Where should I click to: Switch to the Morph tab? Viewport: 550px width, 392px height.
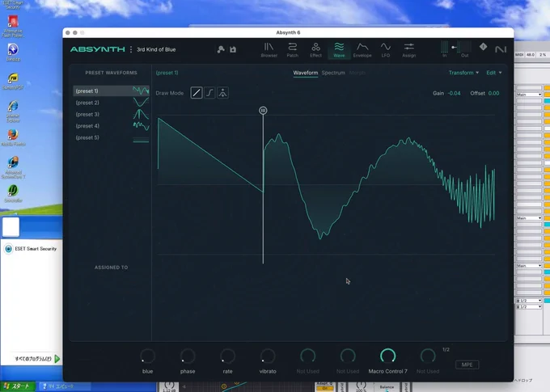point(357,73)
